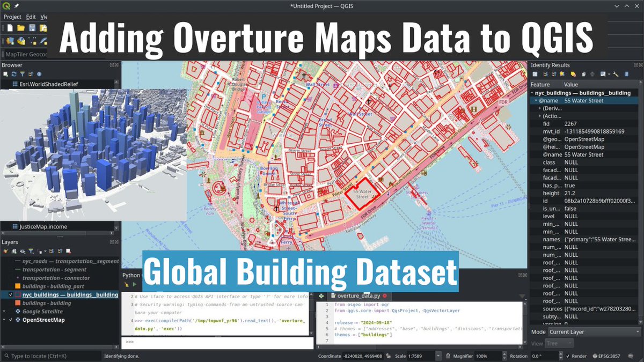The image size is (644, 362).
Task: Run command with green play icon
Action: [135, 284]
